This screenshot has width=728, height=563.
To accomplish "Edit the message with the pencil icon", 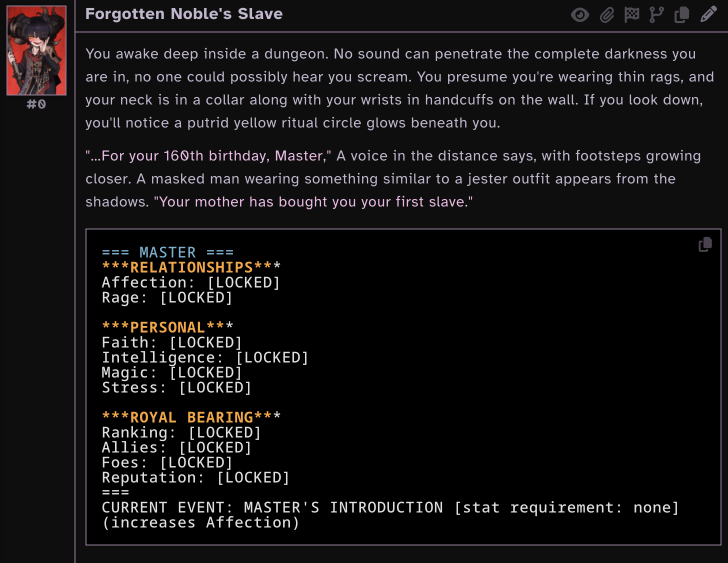I will tap(708, 15).
